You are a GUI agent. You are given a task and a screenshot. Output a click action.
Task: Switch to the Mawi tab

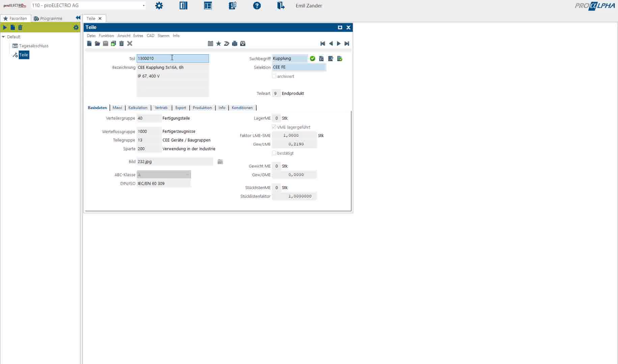[117, 108]
